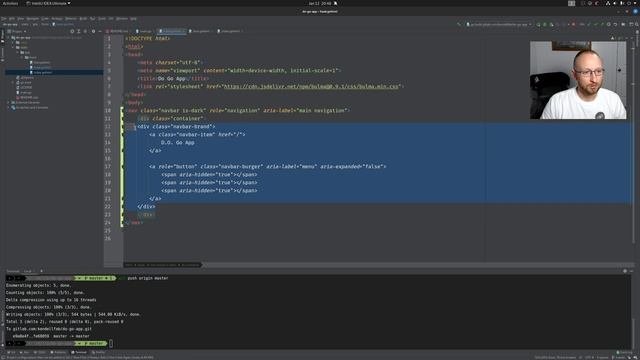The image size is (640, 360).
Task: Click the 'D.O. Go App' text on line 14
Action: click(x=178, y=142)
